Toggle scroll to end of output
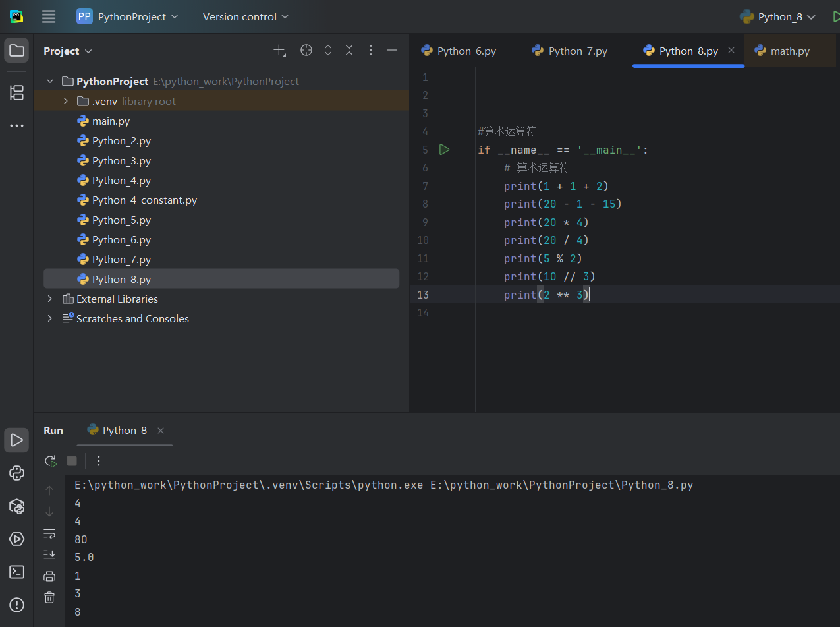The height and width of the screenshot is (627, 840). (x=49, y=554)
